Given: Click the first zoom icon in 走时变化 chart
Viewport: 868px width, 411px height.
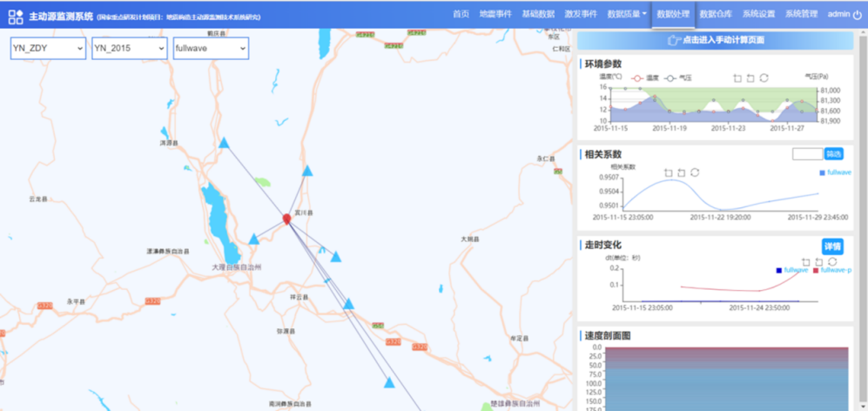Looking at the screenshot, I should 806,261.
